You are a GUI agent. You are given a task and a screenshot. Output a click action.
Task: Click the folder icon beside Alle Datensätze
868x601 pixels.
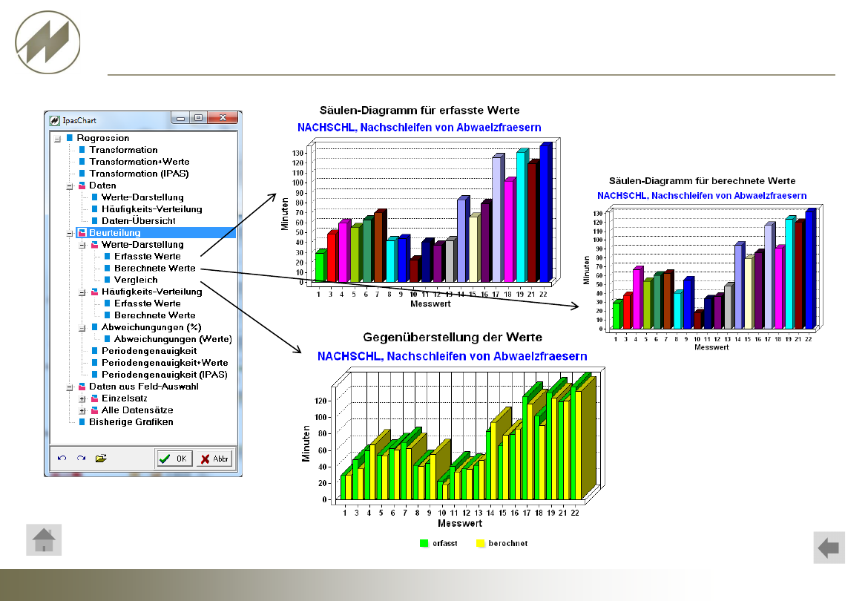click(95, 410)
